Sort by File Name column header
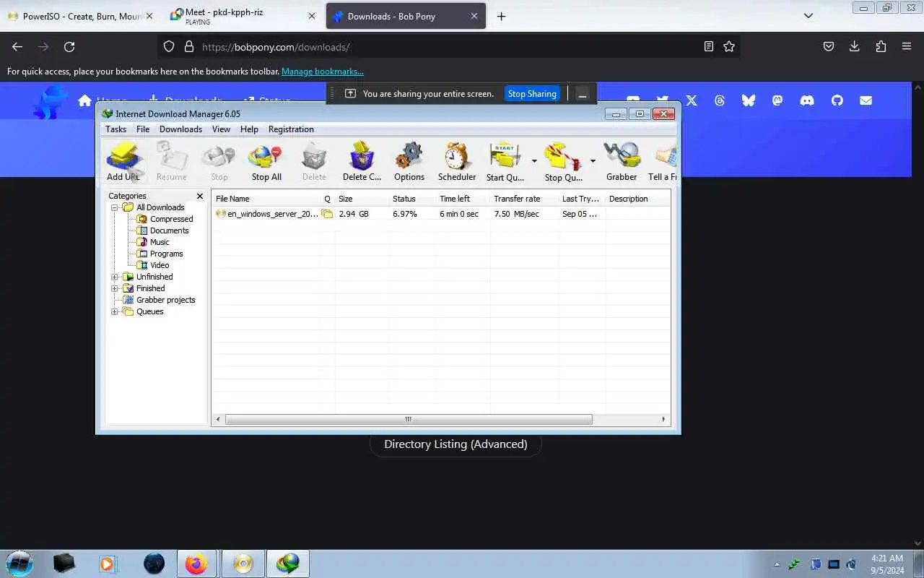Viewport: 924px width, 578px height. pos(266,199)
